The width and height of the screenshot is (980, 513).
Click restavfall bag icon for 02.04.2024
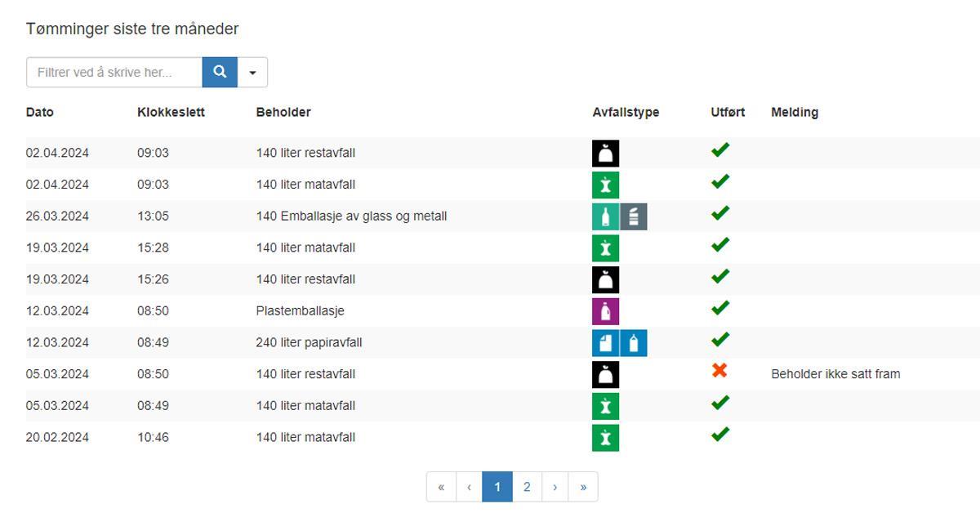click(605, 154)
